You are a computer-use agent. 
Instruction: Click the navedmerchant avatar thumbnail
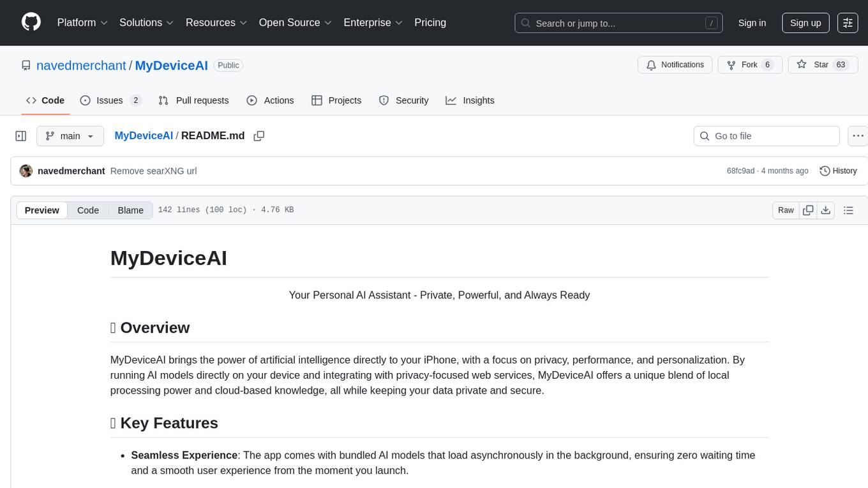26,171
